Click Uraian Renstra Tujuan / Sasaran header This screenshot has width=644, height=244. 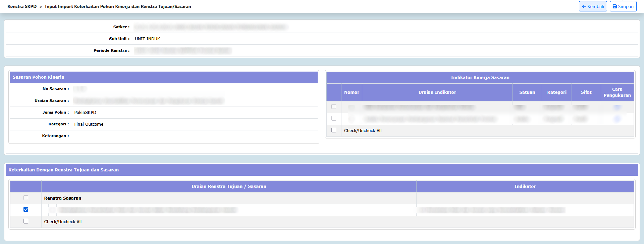click(x=229, y=186)
